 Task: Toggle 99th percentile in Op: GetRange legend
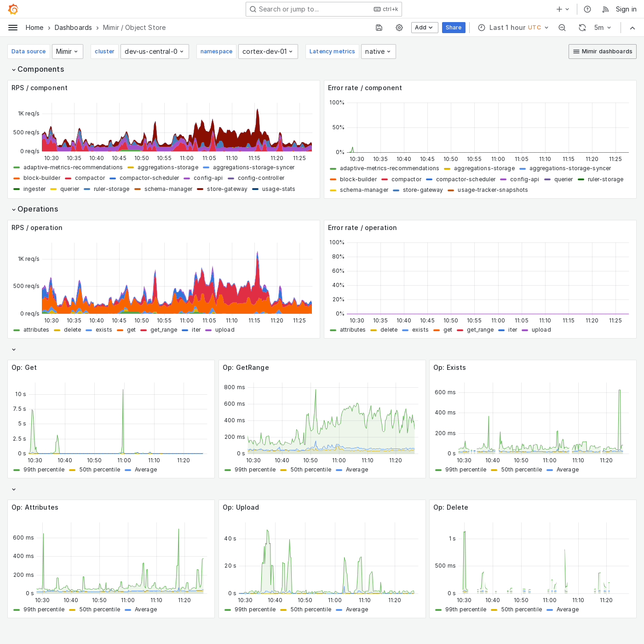(255, 470)
